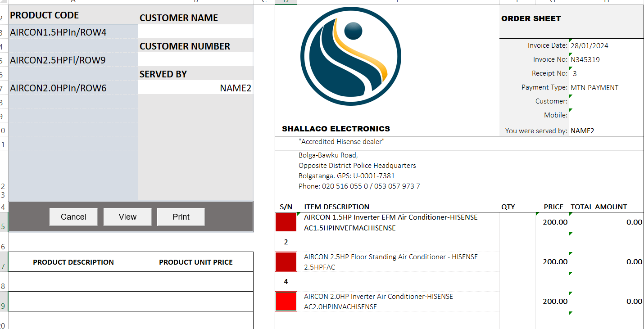Click the Served By cell showing NAME2

pos(195,87)
